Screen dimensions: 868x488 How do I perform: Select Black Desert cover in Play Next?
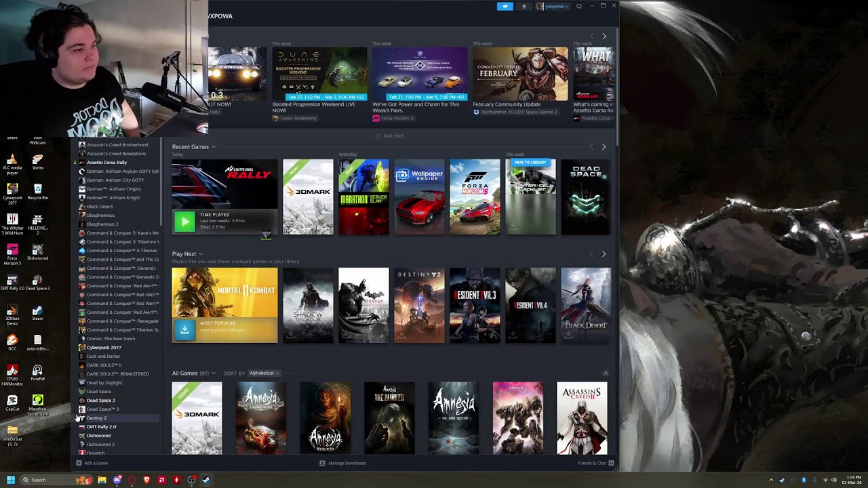point(586,305)
